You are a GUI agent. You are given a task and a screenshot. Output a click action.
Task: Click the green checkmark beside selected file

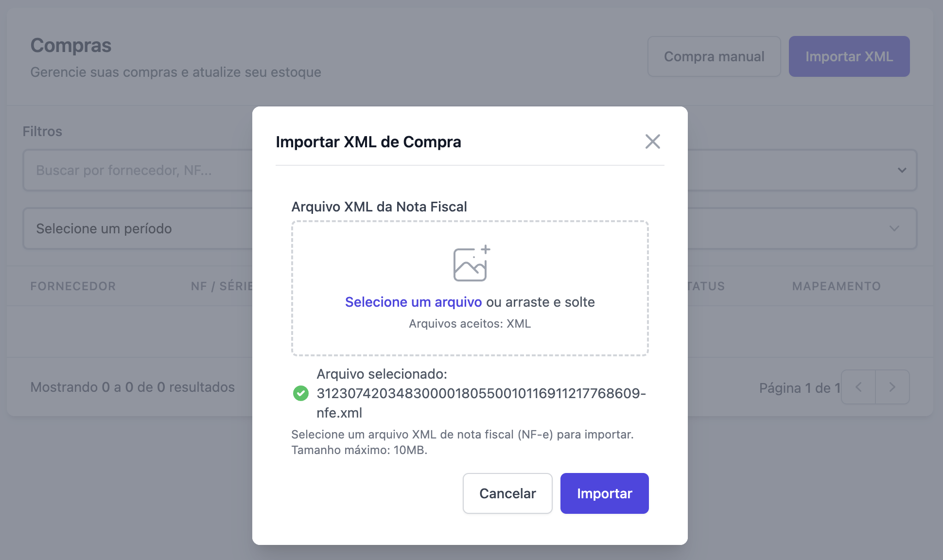click(x=301, y=393)
